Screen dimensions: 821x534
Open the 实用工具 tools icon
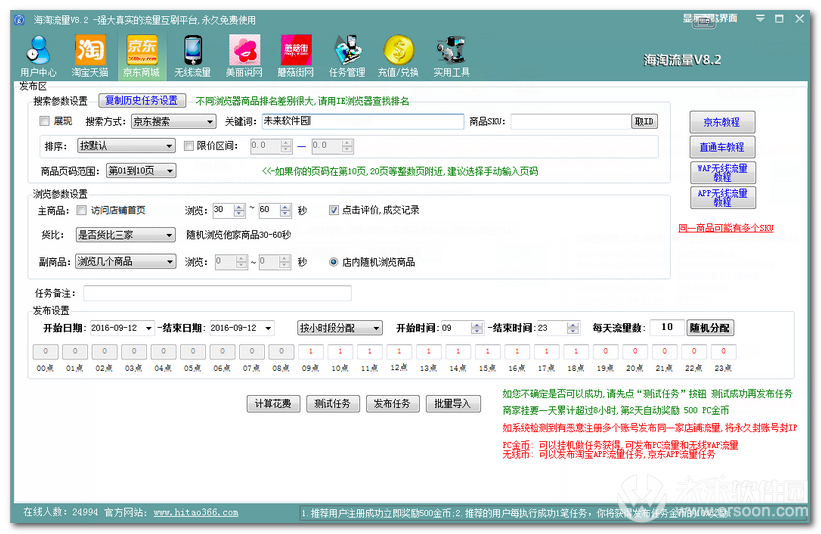(x=451, y=54)
